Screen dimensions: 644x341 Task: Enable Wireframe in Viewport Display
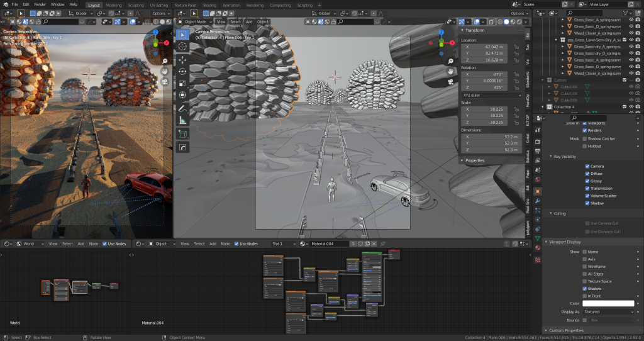coord(584,266)
